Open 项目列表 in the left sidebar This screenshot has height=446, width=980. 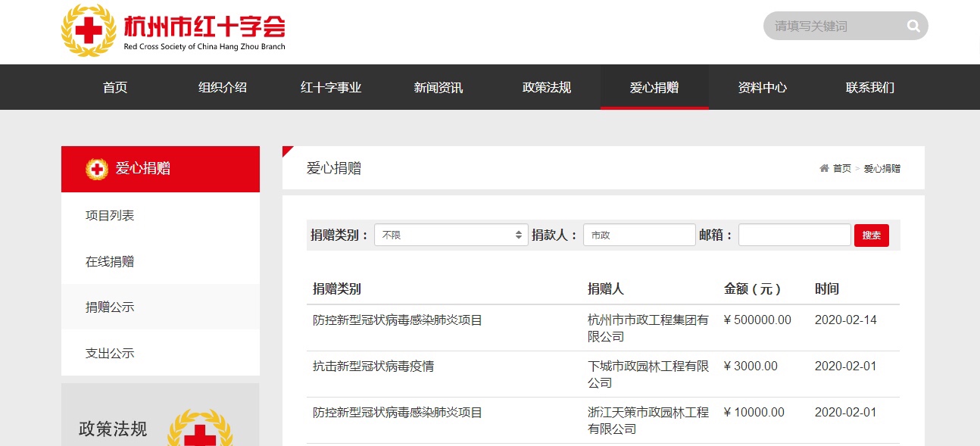tap(110, 216)
